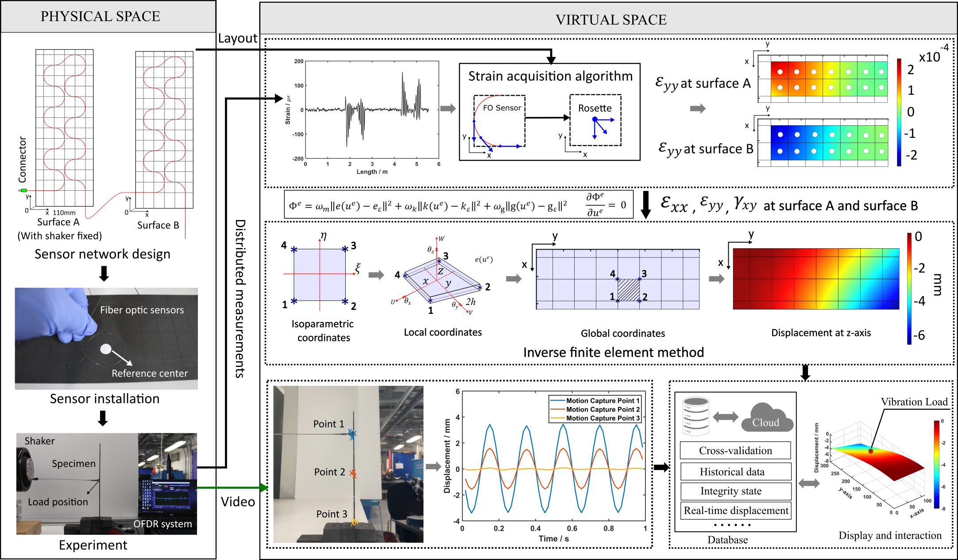Select the Real-time displacement box
This screenshot has height=560, width=958.
pos(735,511)
